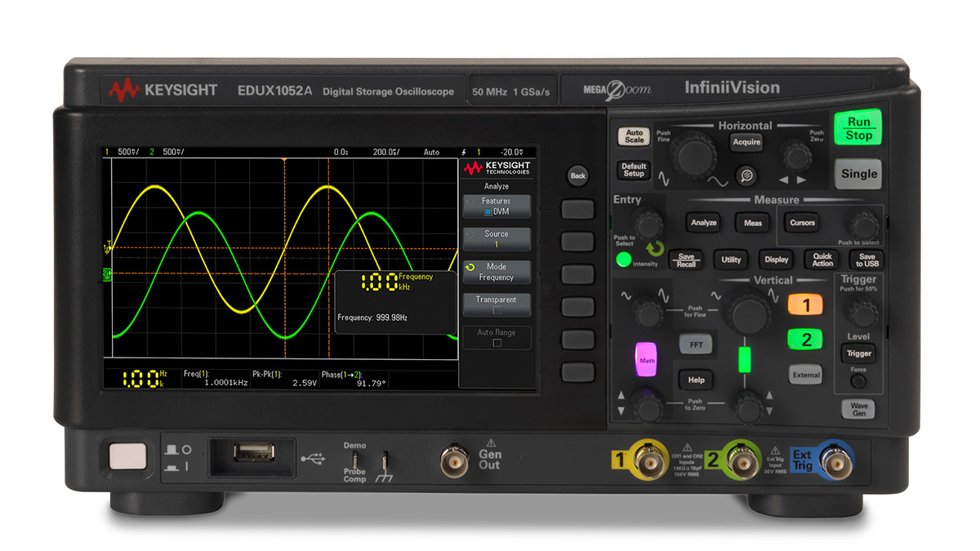The height and width of the screenshot is (551, 980).
Task: Click the large Horizontal scale knob
Action: [693, 153]
